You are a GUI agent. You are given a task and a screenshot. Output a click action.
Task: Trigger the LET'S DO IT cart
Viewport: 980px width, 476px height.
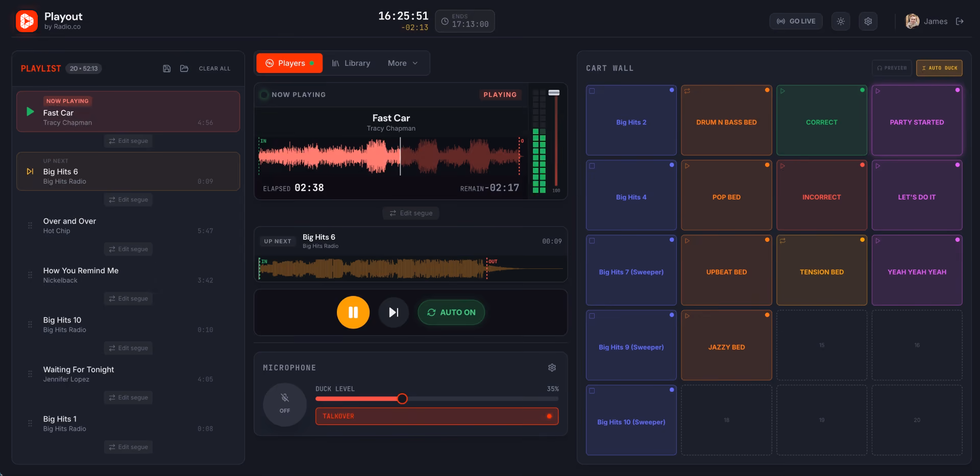coord(917,195)
